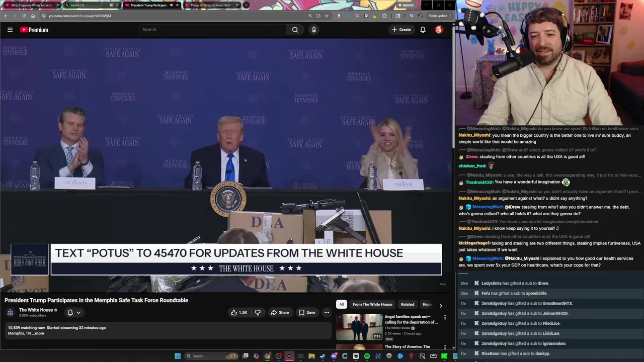Click '10,539 watching now' text
The width and height of the screenshot is (644, 362).
click(x=26, y=328)
